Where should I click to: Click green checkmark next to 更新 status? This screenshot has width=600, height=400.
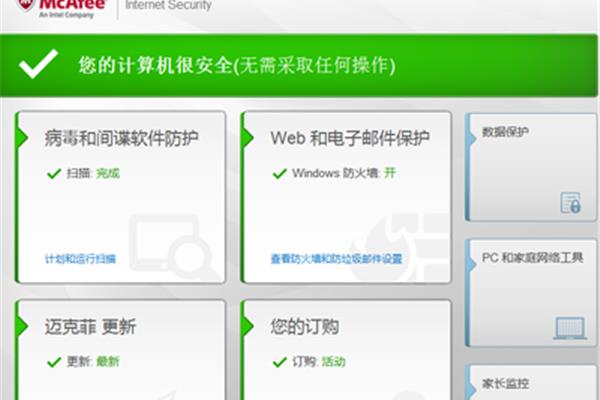54,362
